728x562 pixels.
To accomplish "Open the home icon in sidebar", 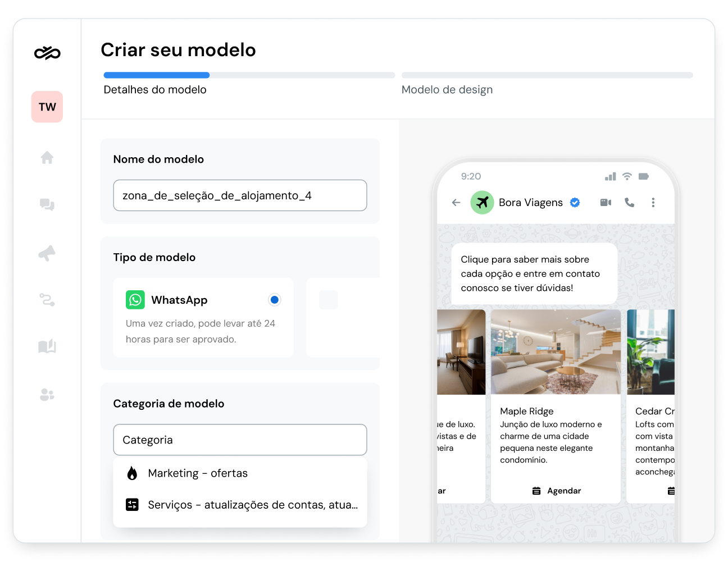I will tap(47, 158).
